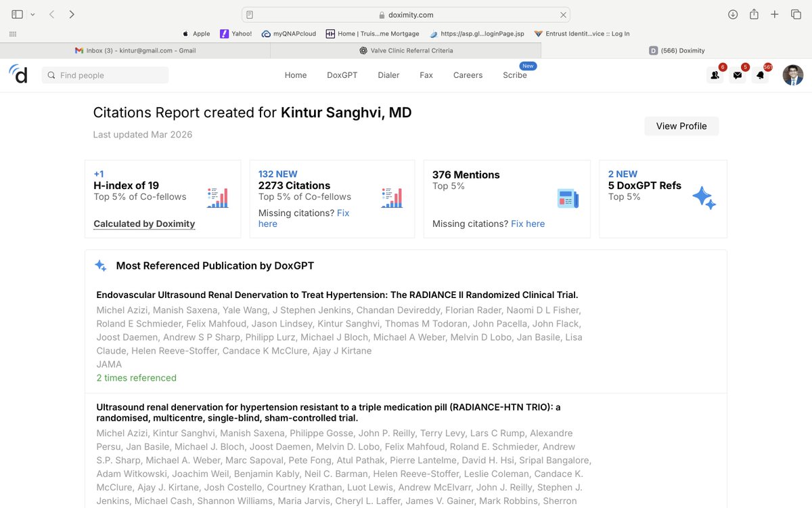The image size is (812, 508).
Task: Click the View Profile button
Action: 681,126
